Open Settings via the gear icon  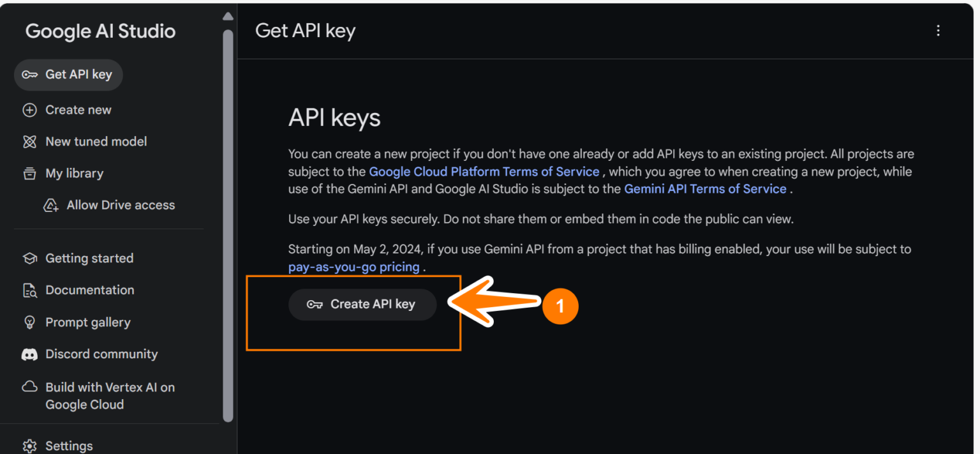point(30,445)
